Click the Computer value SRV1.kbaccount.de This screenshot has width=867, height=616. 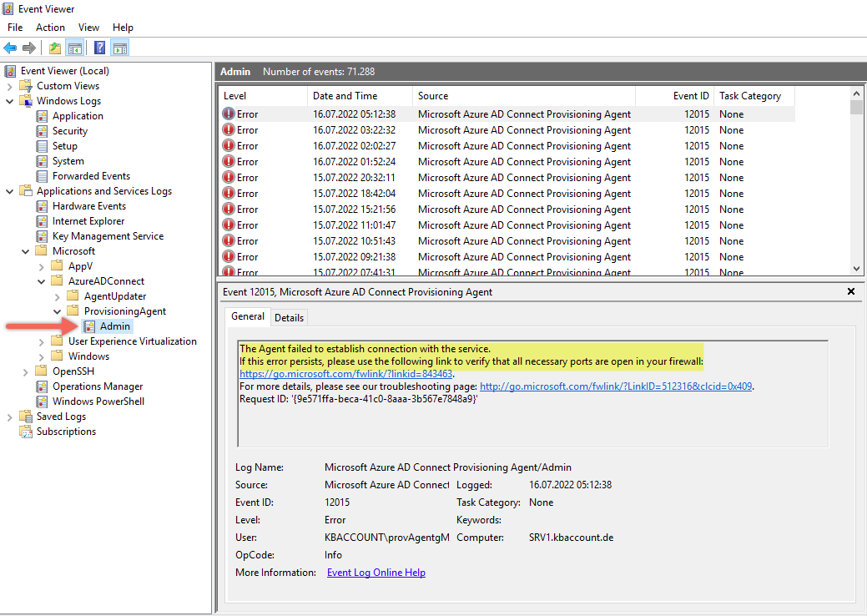point(571,538)
